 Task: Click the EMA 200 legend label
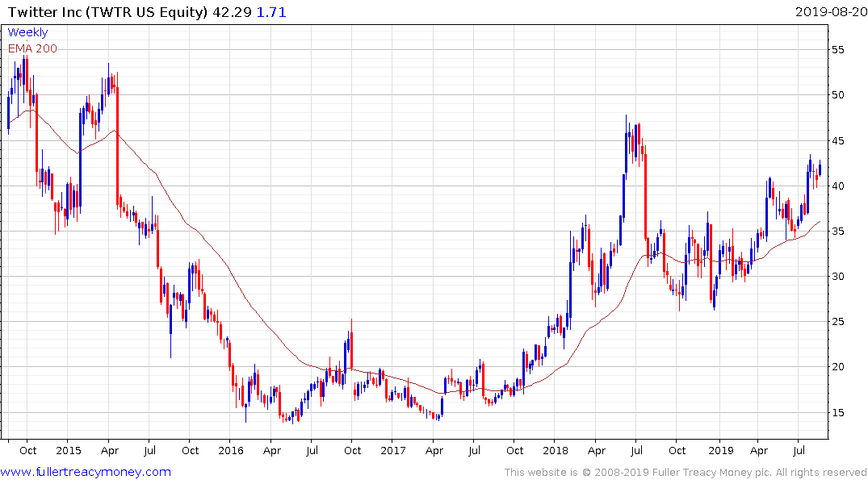click(32, 48)
